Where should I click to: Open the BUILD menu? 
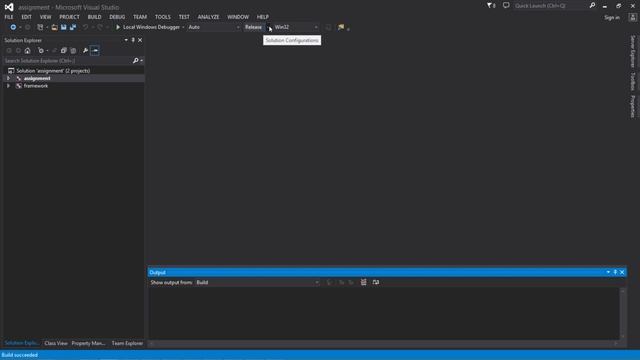pos(94,17)
